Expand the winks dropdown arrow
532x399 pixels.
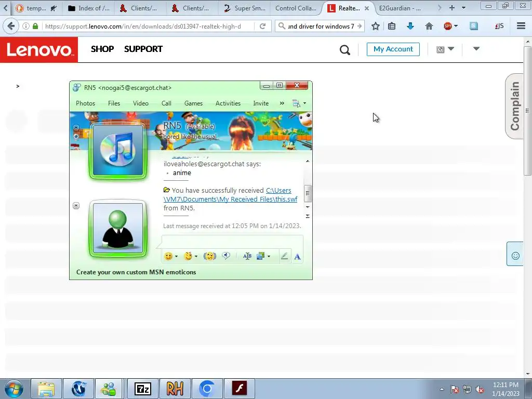point(196,257)
